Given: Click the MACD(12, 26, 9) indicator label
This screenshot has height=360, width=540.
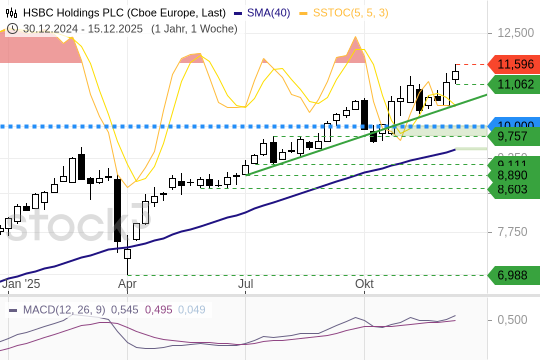Looking at the screenshot, I should click(64, 310).
